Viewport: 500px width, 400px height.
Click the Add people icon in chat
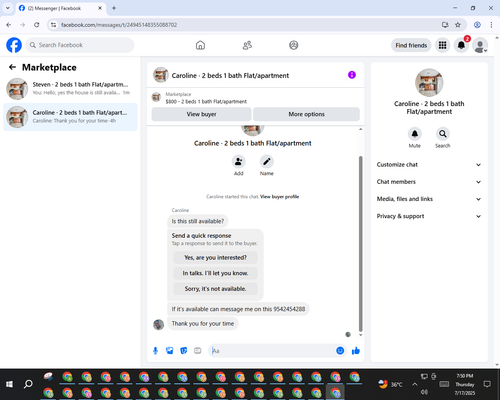(x=239, y=162)
